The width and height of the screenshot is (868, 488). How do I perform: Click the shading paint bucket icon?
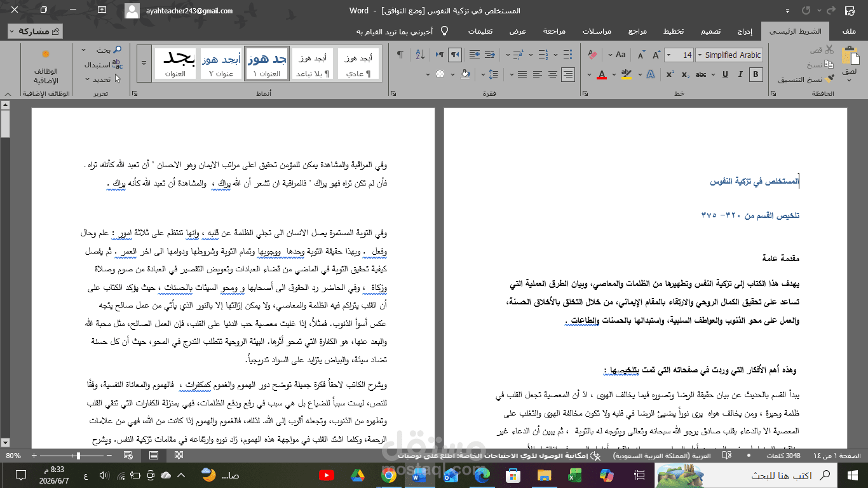point(465,74)
